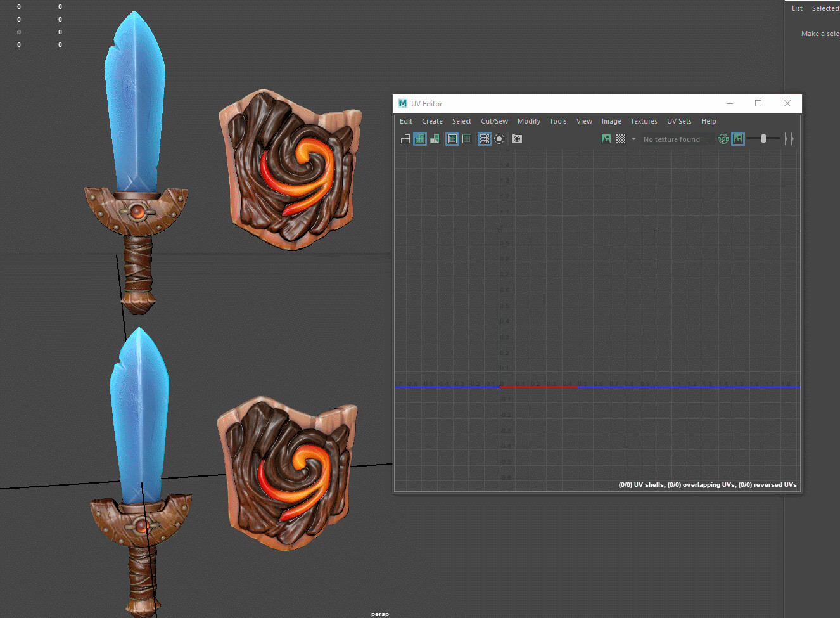Select the shaded UV display icon
840x618 pixels.
coord(420,139)
